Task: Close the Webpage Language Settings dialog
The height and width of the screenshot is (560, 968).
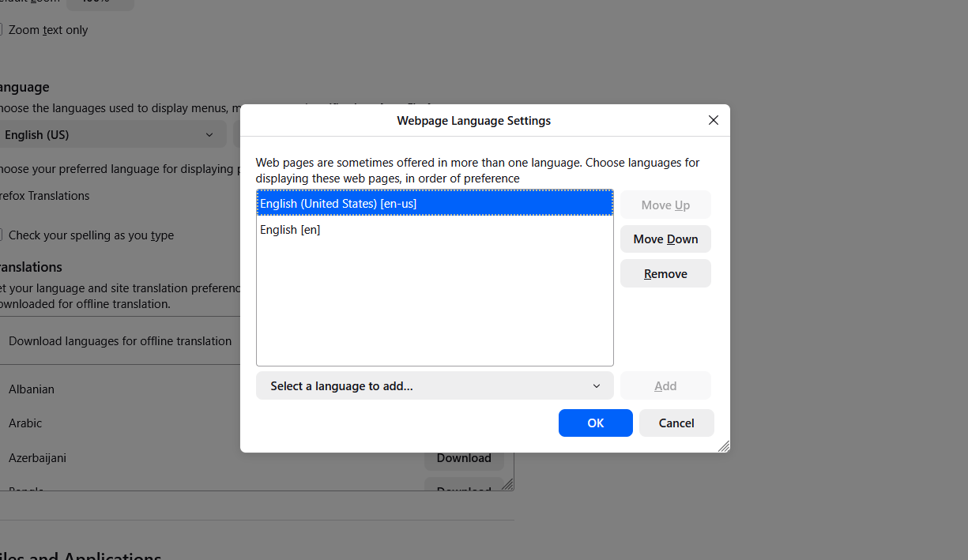Action: point(713,120)
